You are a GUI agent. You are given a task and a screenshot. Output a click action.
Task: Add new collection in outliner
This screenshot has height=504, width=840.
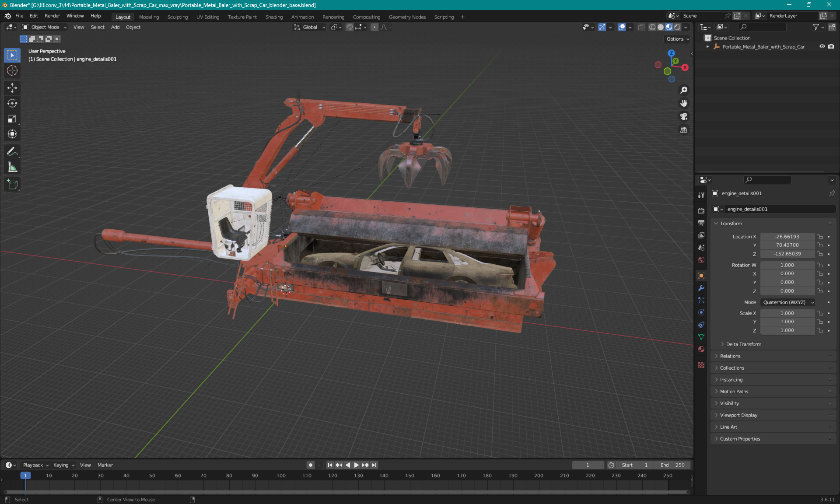tap(832, 27)
